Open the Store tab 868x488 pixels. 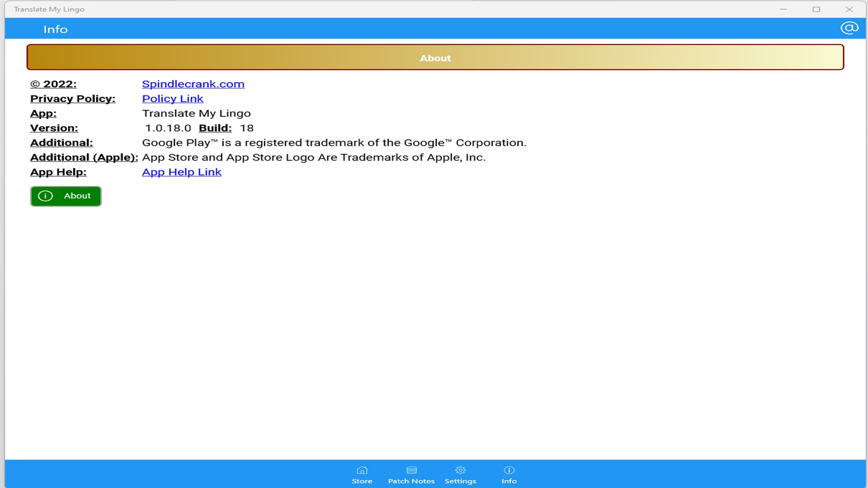point(362,475)
